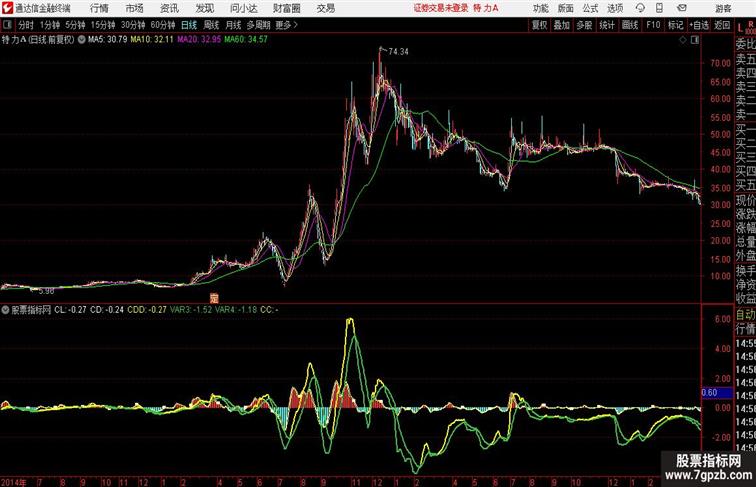Switch to 1分钟 chart period
The width and height of the screenshot is (756, 487).
[50, 25]
